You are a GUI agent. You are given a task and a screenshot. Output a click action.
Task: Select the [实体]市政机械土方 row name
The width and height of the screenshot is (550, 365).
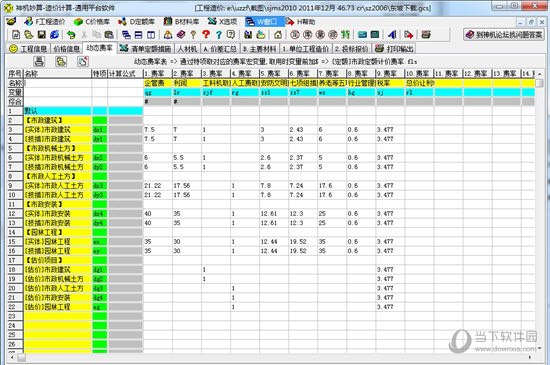58,158
